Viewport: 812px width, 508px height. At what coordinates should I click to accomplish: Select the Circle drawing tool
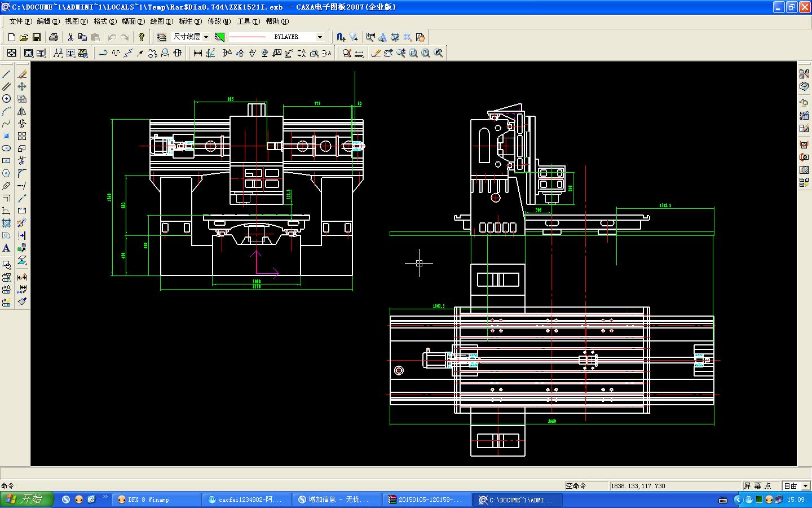[7, 99]
